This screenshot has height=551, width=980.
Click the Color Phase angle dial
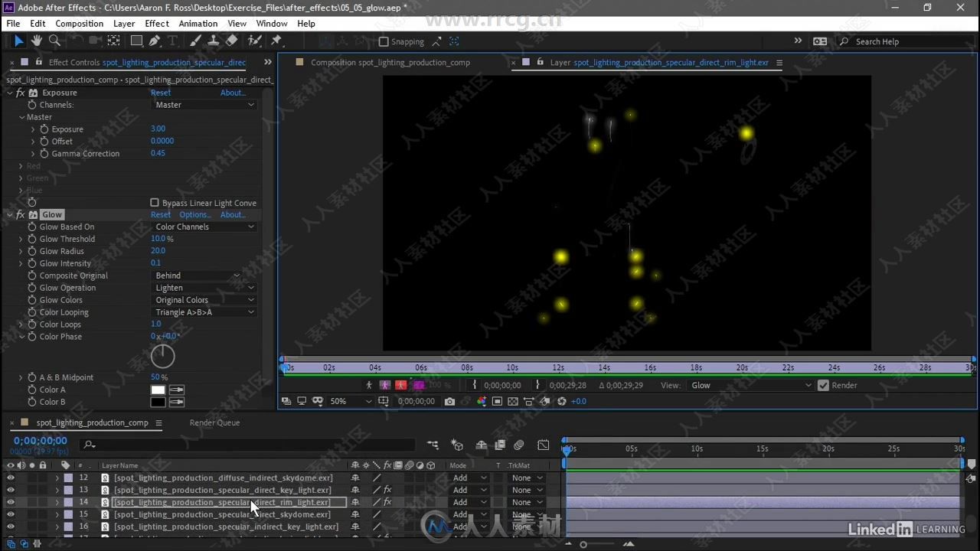tap(163, 356)
